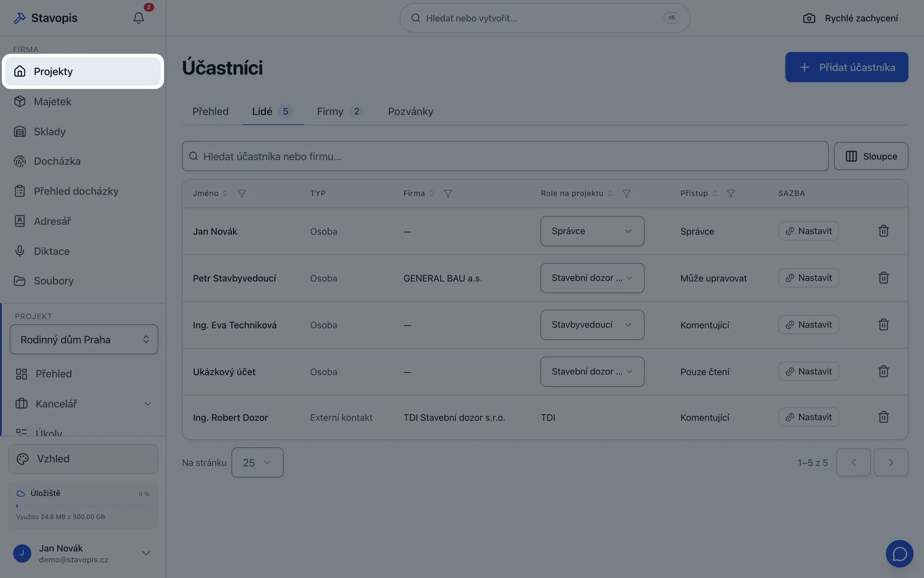
Task: Filter the Role na projektu column
Action: pos(626,193)
